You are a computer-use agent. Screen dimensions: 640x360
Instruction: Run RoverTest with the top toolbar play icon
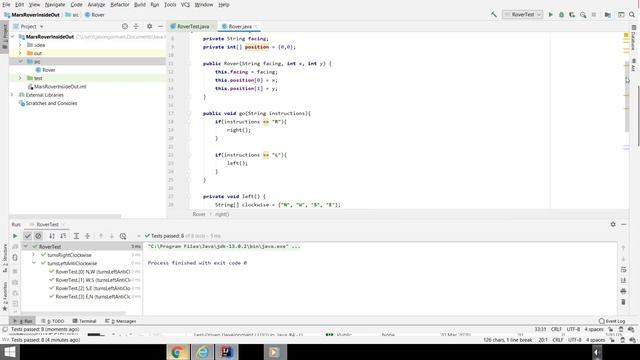(550, 15)
